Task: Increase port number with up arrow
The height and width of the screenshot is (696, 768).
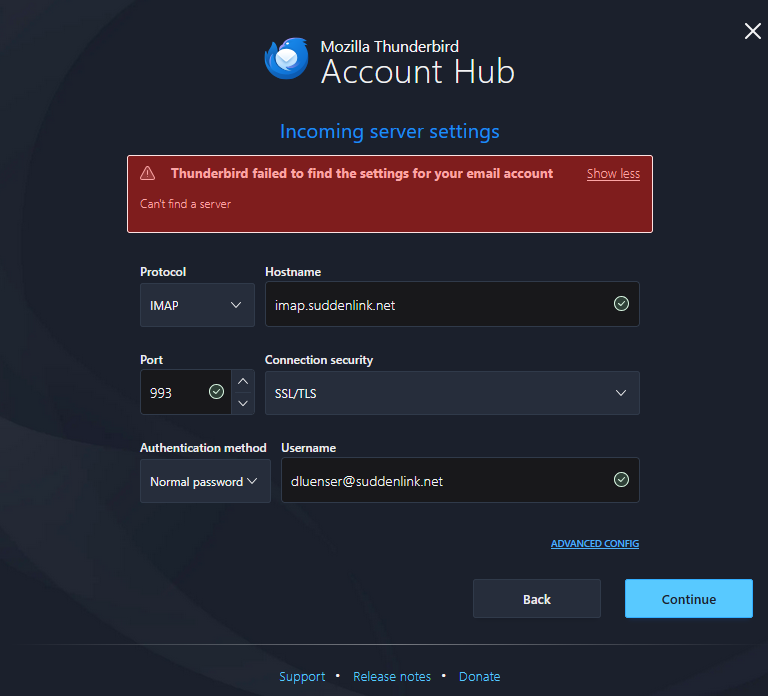Action: 243,381
